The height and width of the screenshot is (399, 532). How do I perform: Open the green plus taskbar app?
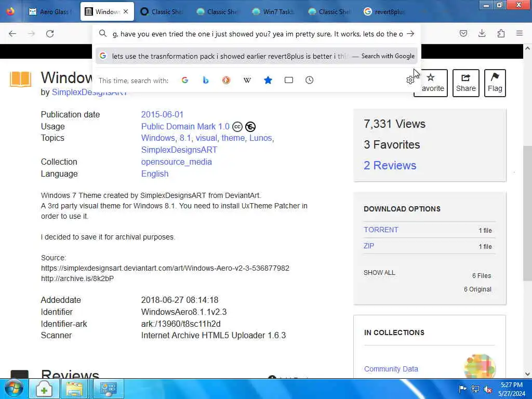[44, 389]
